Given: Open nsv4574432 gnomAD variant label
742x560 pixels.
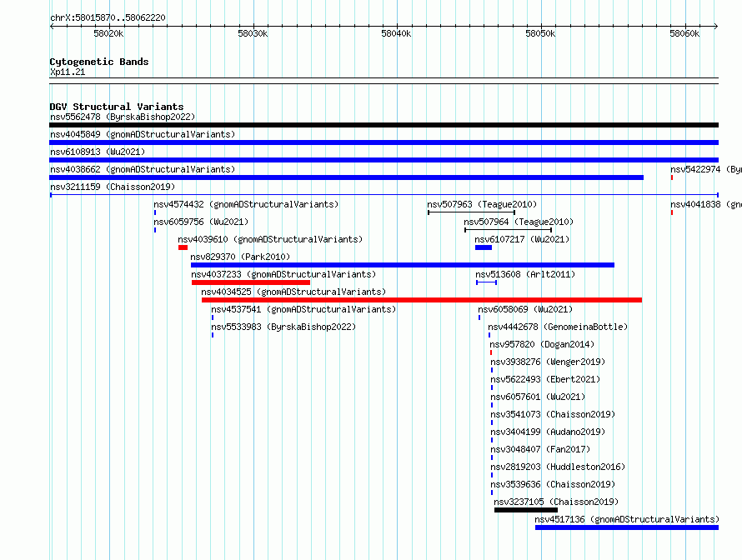Looking at the screenshot, I should coord(246,204).
